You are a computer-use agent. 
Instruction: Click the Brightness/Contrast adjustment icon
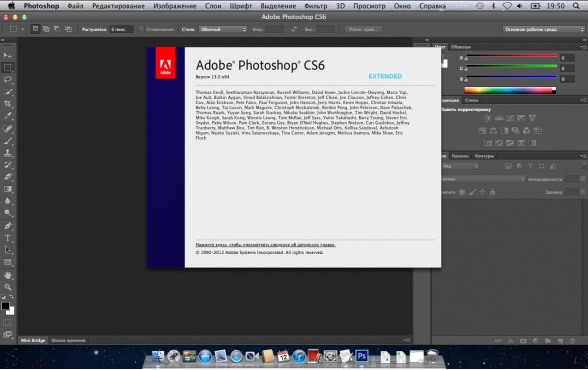[x=487, y=118]
